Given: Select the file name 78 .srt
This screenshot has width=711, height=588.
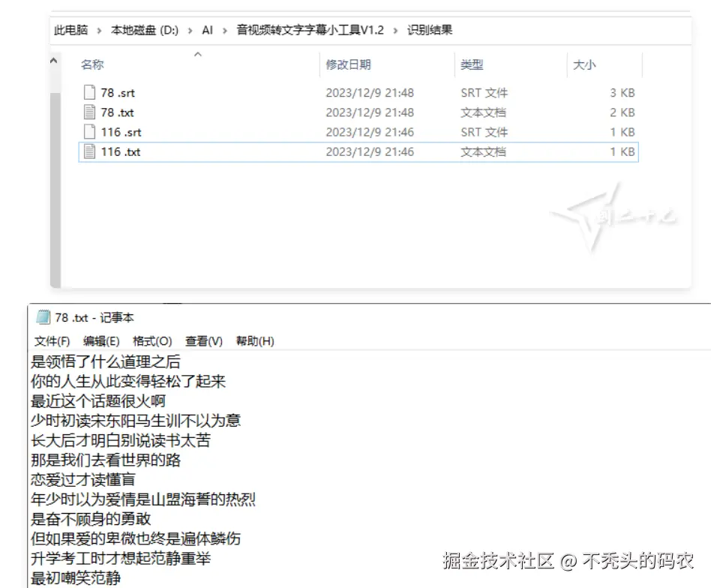Looking at the screenshot, I should click(118, 93).
